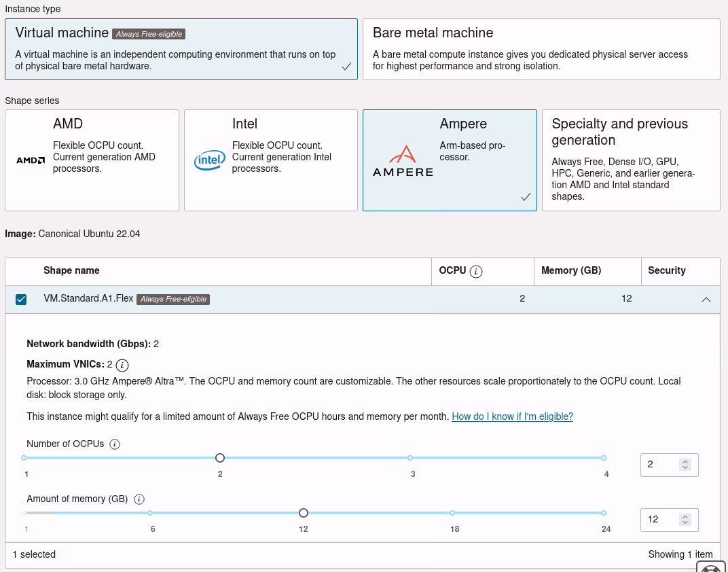Uncheck the VM.Standard.A1.Flex shape checkbox
The height and width of the screenshot is (572, 728).
pyautogui.click(x=21, y=300)
